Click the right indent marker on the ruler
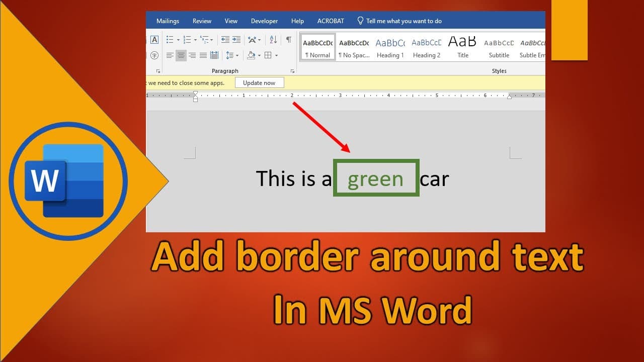Viewport: 644px width, 362px height. click(x=509, y=97)
